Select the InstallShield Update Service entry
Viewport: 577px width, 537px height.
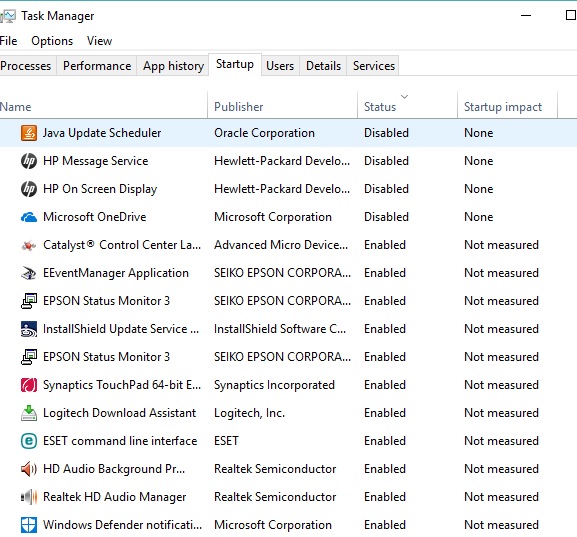pos(121,329)
